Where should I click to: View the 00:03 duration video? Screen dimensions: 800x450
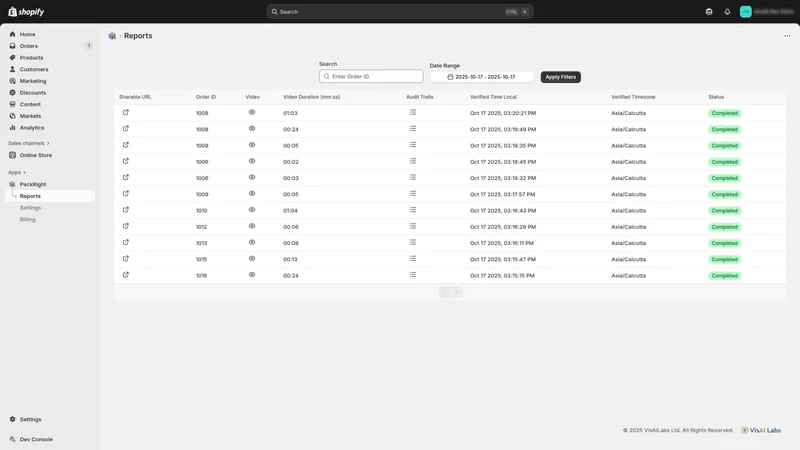[x=252, y=178]
